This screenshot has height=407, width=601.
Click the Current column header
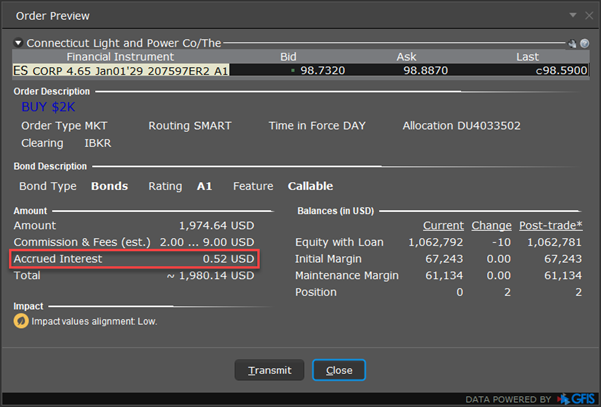(x=443, y=225)
